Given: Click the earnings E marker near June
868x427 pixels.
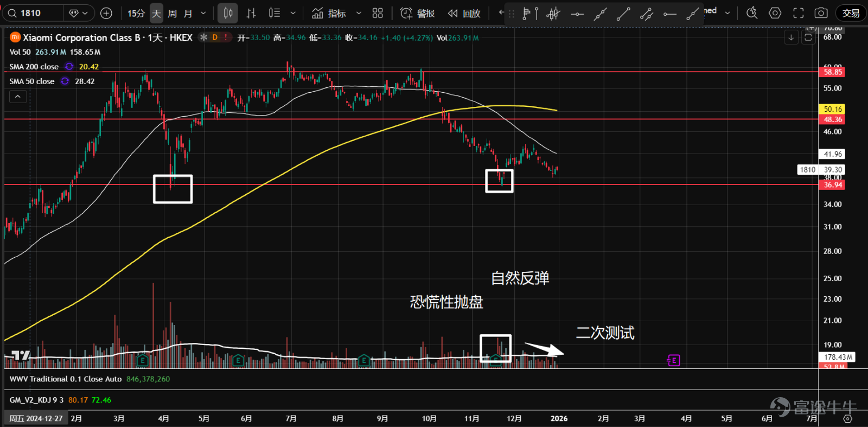Looking at the screenshot, I should [237, 360].
